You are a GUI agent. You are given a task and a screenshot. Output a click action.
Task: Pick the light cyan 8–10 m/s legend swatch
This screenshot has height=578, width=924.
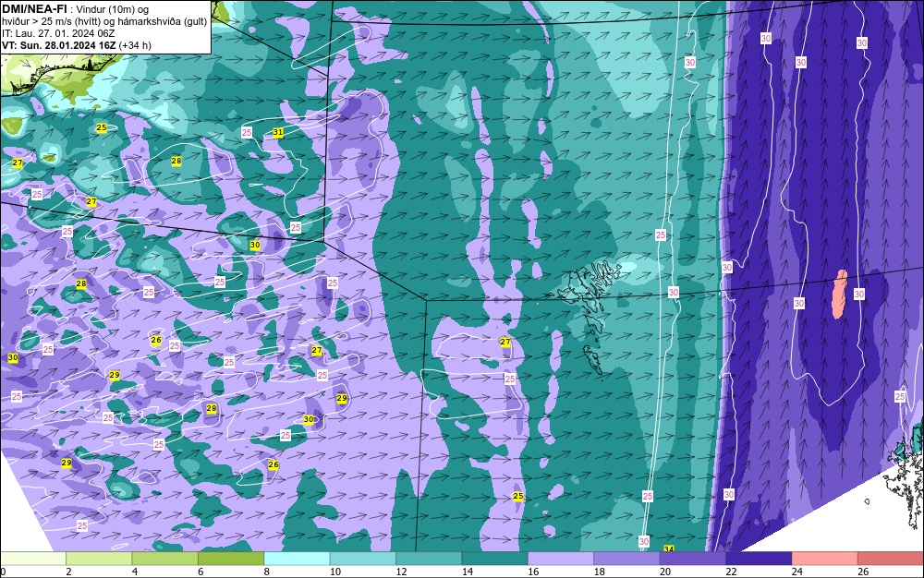[x=297, y=559]
